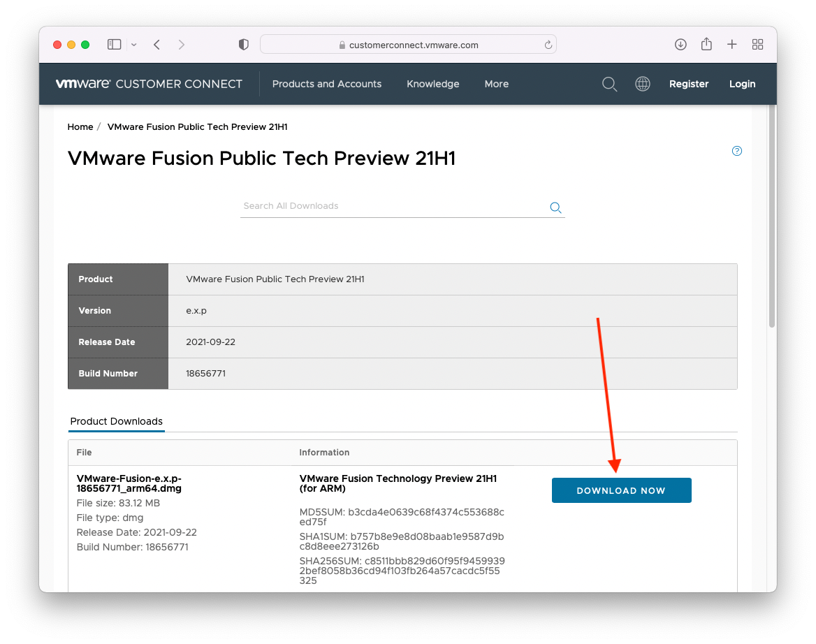This screenshot has width=816, height=644.
Task: Open the globe language selector
Action: click(642, 84)
